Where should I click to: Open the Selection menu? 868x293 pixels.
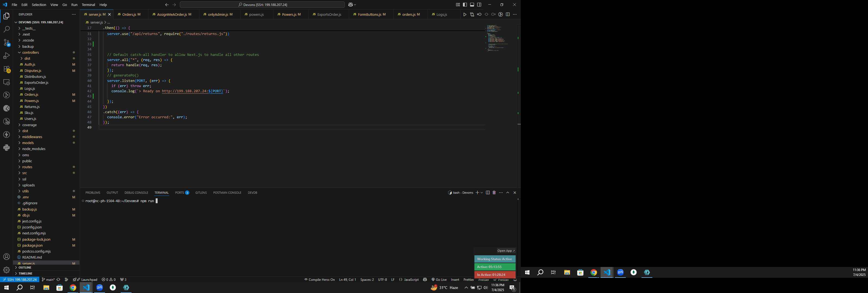coord(39,5)
